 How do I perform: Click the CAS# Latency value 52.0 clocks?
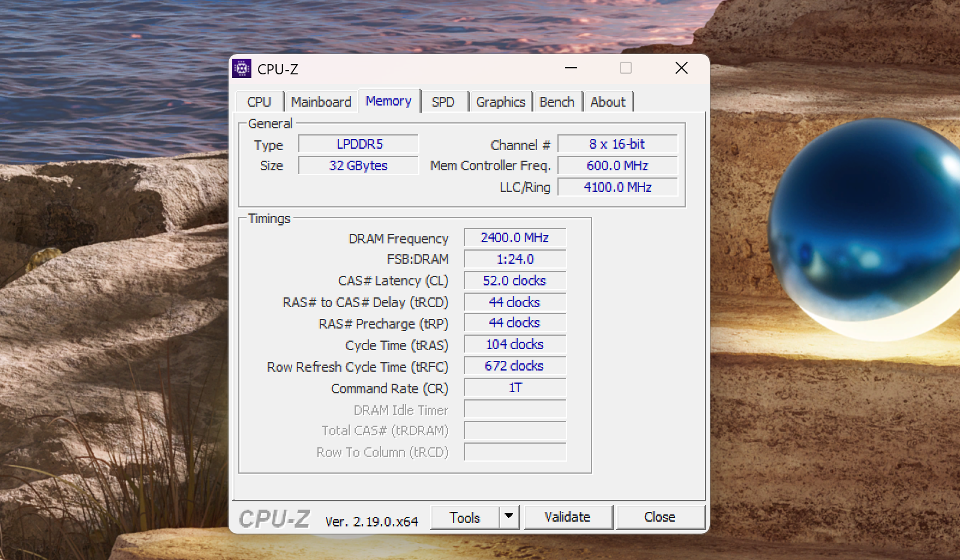515,281
